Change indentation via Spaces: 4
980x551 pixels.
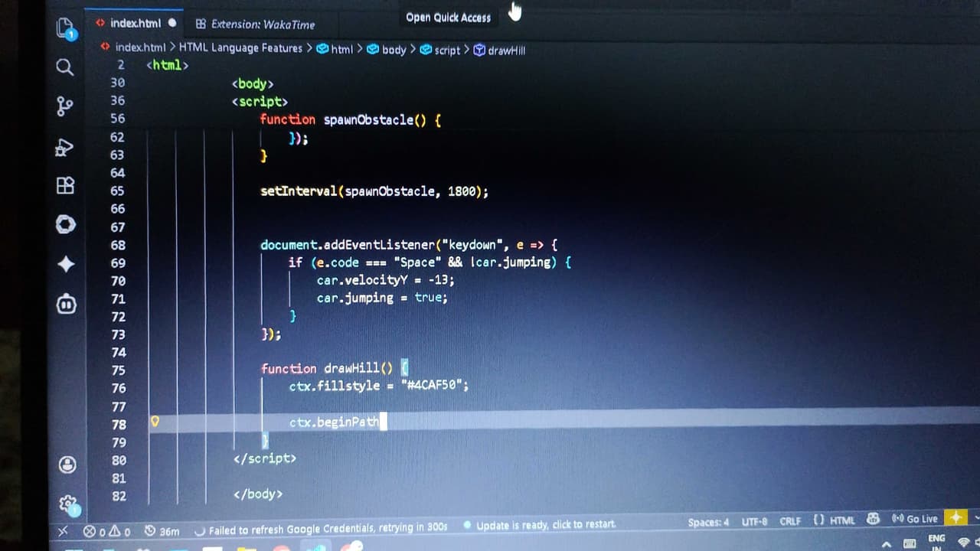(x=708, y=522)
